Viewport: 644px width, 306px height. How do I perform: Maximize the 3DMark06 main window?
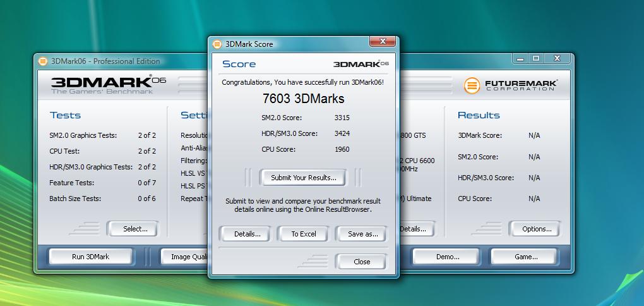click(x=536, y=59)
